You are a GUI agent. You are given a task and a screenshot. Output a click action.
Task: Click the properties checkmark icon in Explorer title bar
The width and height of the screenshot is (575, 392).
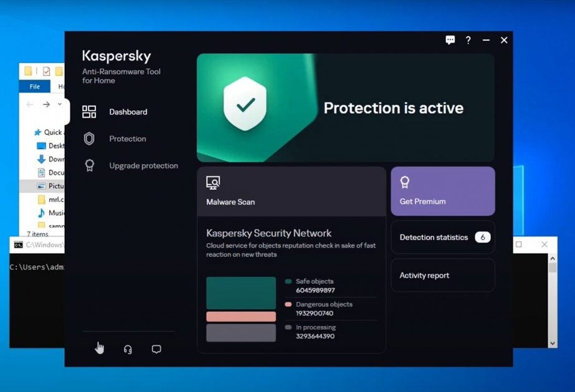click(x=46, y=71)
